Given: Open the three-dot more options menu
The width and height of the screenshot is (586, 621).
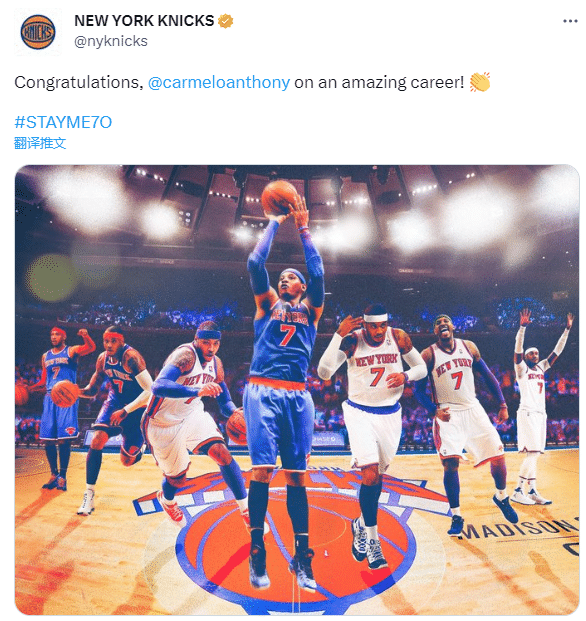Looking at the screenshot, I should [x=570, y=21].
